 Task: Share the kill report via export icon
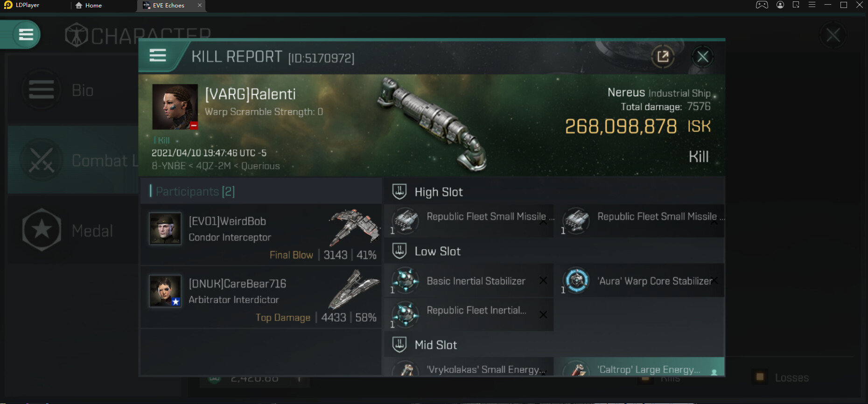click(x=663, y=57)
